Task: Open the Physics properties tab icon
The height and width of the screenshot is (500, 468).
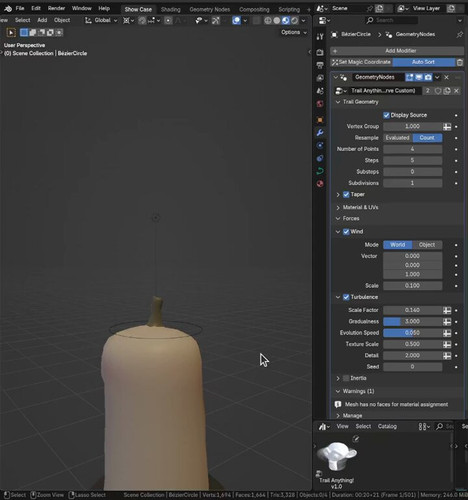Action: tap(320, 145)
